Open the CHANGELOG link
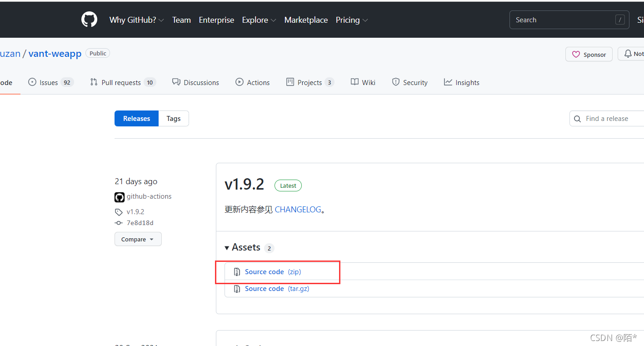This screenshot has width=644, height=346. point(298,210)
